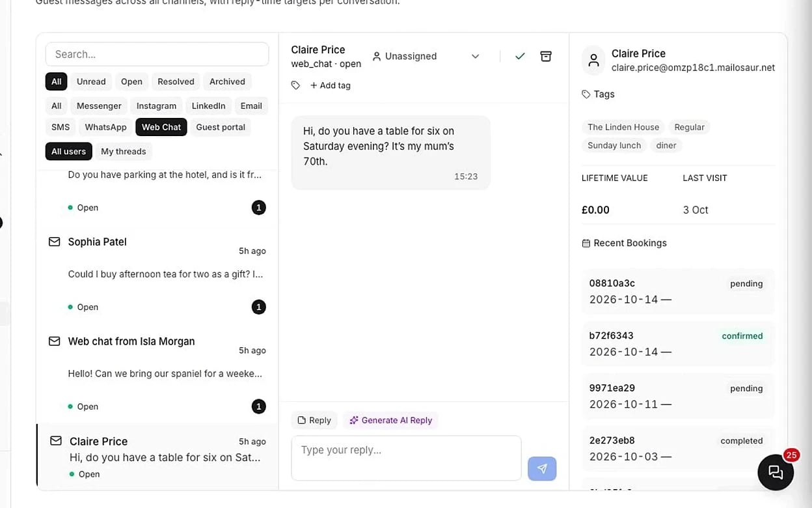Image resolution: width=812 pixels, height=508 pixels.
Task: Click Claire Price contact avatar icon
Action: click(593, 61)
